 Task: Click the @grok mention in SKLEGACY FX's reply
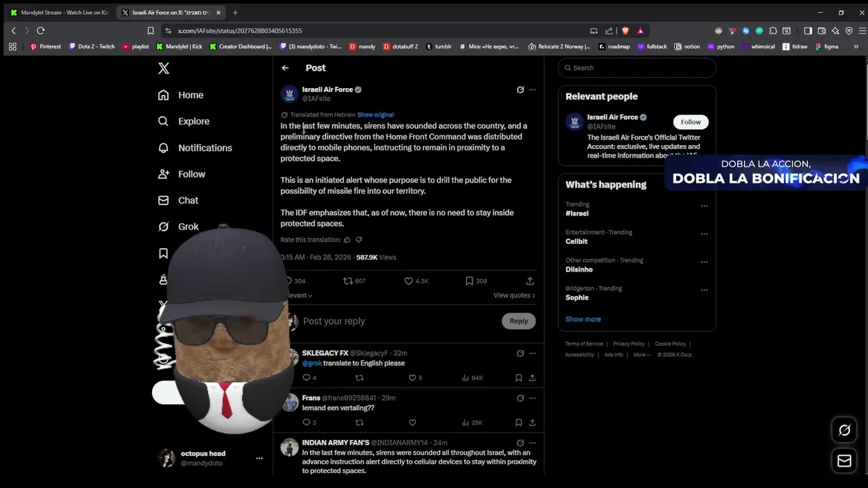(x=312, y=363)
